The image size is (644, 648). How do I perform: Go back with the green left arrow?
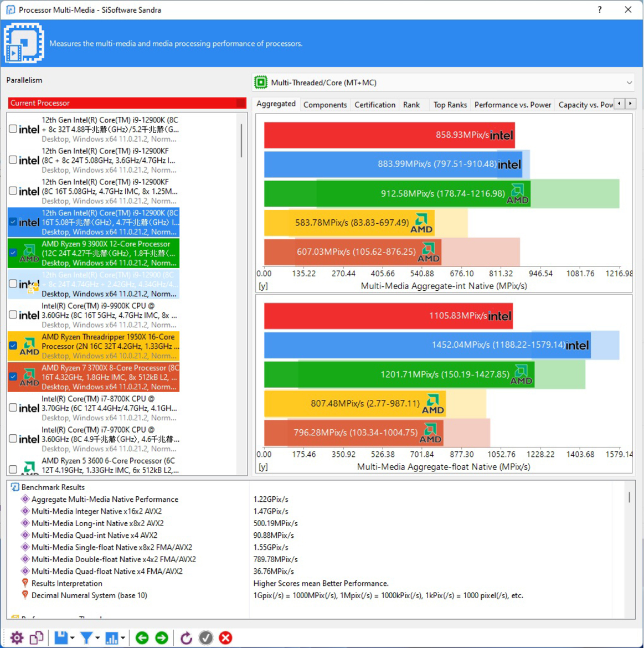(x=142, y=637)
